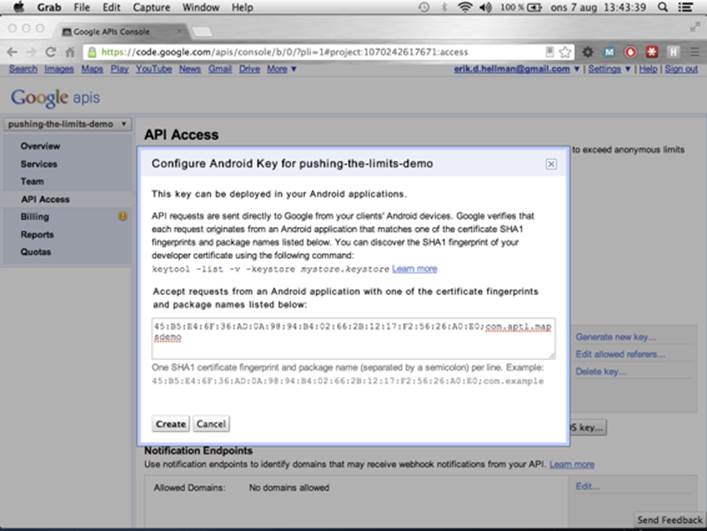Select the Google APIs Console tab

coord(121,32)
